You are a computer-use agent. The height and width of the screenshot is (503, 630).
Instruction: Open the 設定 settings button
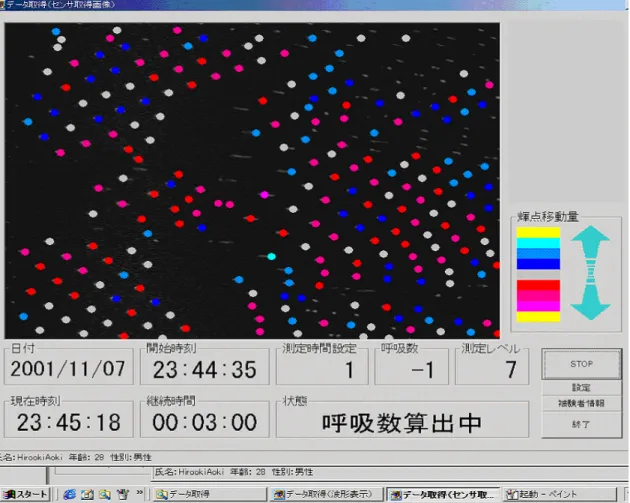pyautogui.click(x=581, y=388)
